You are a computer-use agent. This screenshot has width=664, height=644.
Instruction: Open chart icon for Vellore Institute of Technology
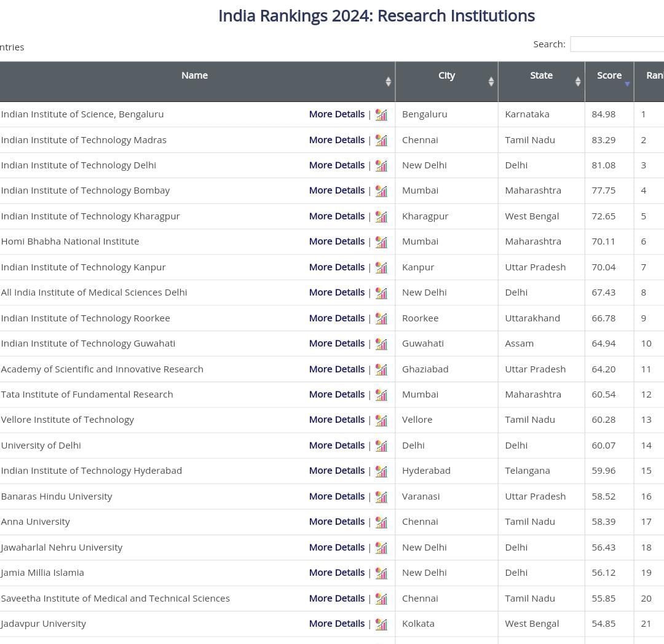[381, 420]
